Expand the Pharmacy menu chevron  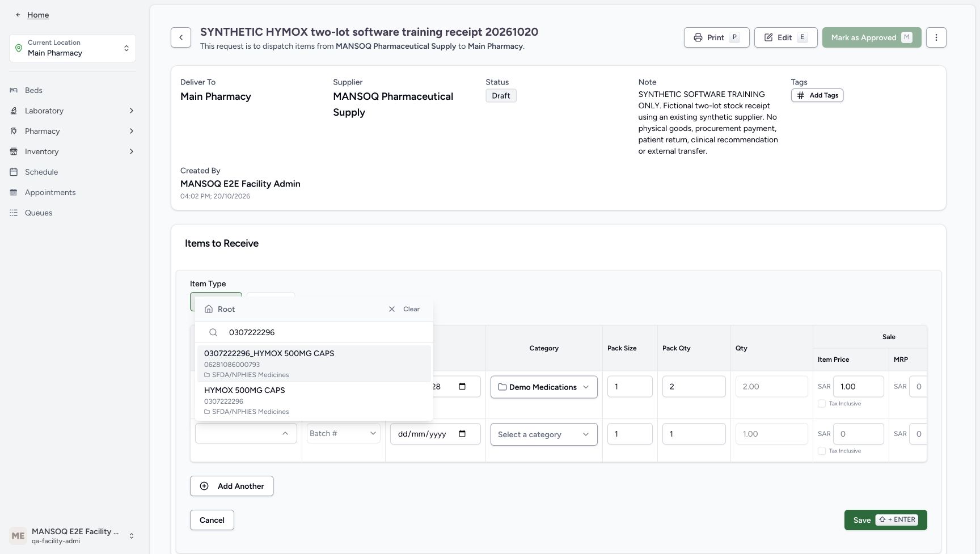(132, 131)
